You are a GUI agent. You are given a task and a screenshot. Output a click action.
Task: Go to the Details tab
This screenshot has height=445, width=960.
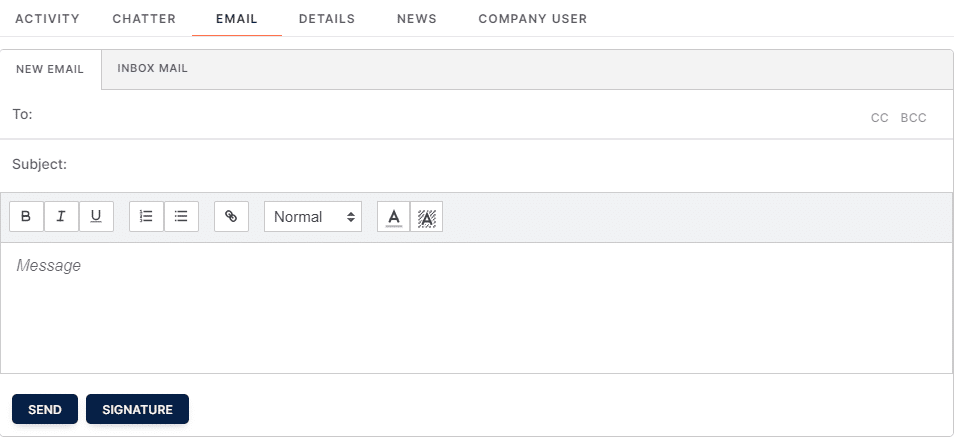(x=327, y=19)
